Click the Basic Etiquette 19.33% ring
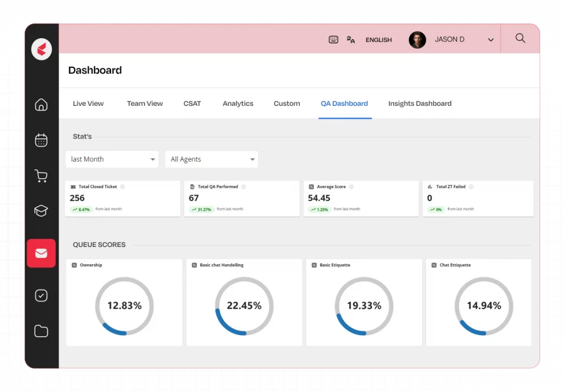The image size is (565, 392). tap(364, 306)
